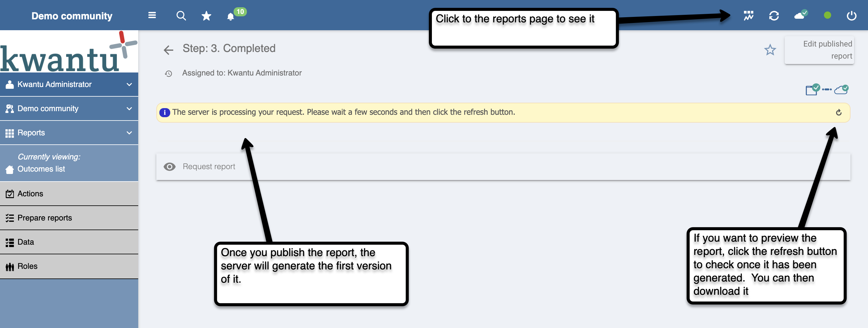This screenshot has height=328, width=868.
Task: Open the hamburger menu in top bar
Action: pyautogui.click(x=152, y=15)
